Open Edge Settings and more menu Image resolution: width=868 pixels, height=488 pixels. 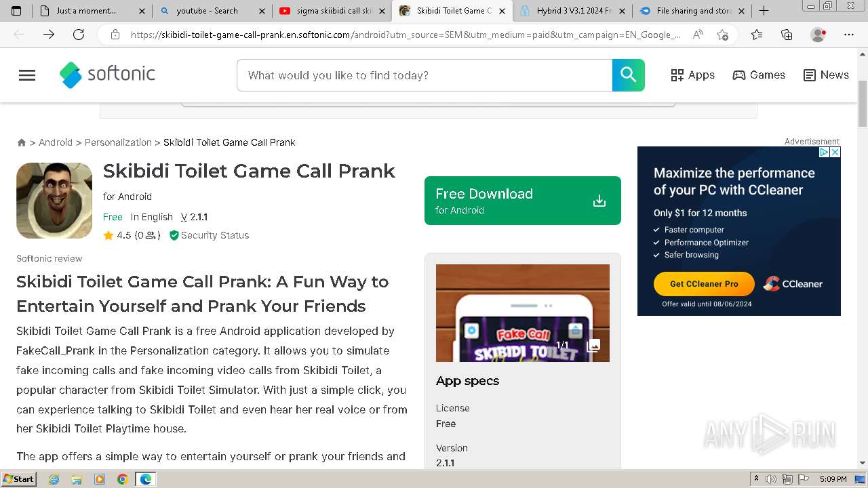849,35
